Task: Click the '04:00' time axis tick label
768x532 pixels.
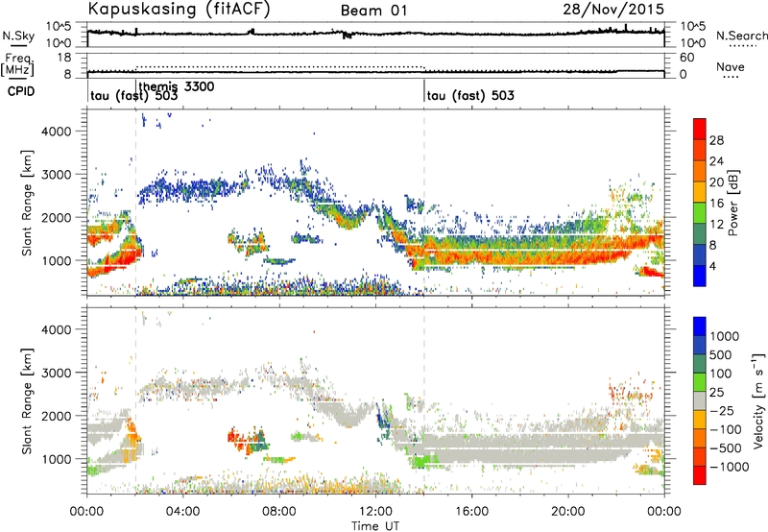Action: point(182,512)
